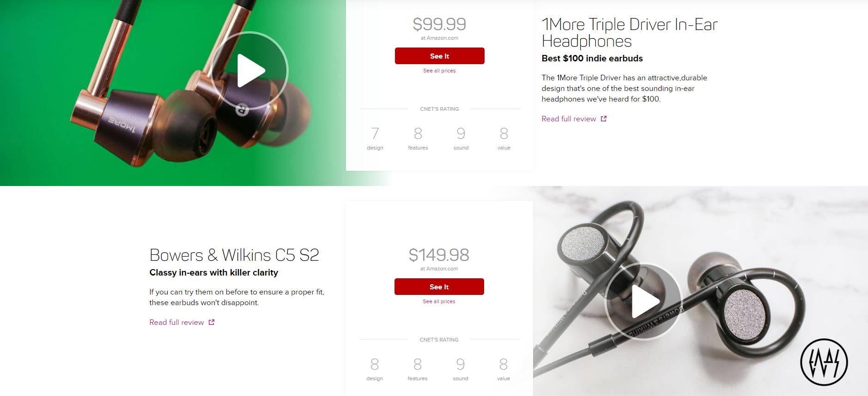Open See all prices under the $149.98 offer
This screenshot has height=396, width=868.
pyautogui.click(x=439, y=301)
